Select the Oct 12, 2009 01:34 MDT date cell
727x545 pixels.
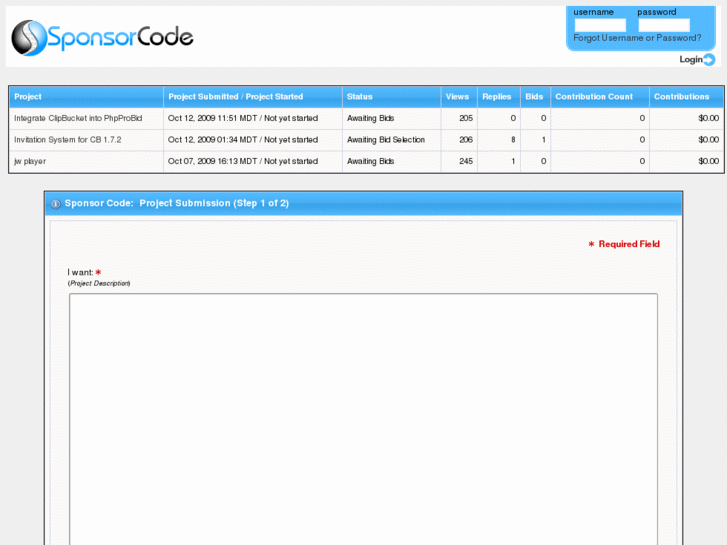tap(243, 140)
